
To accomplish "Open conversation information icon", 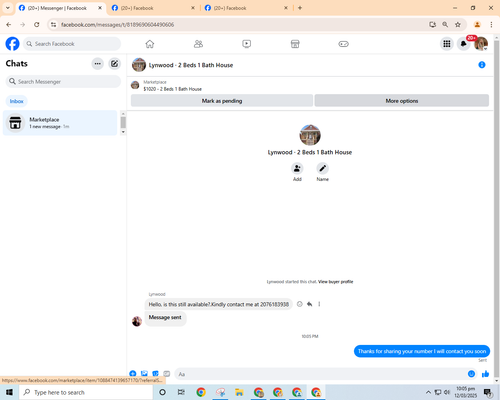I will point(482,65).
